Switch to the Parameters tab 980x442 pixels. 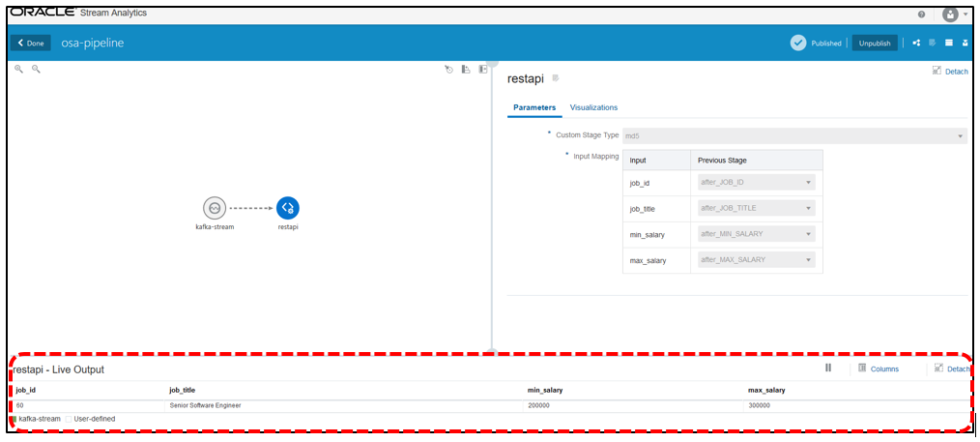[534, 107]
